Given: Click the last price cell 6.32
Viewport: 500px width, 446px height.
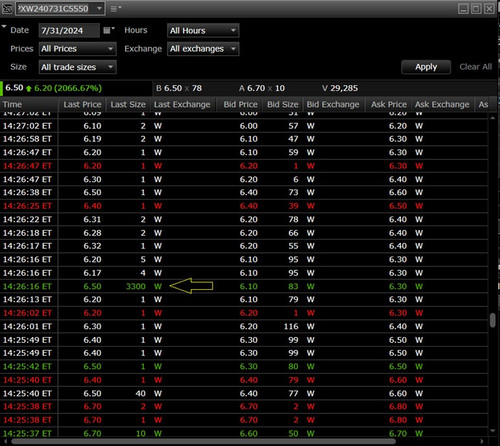Looking at the screenshot, I should pos(92,246).
